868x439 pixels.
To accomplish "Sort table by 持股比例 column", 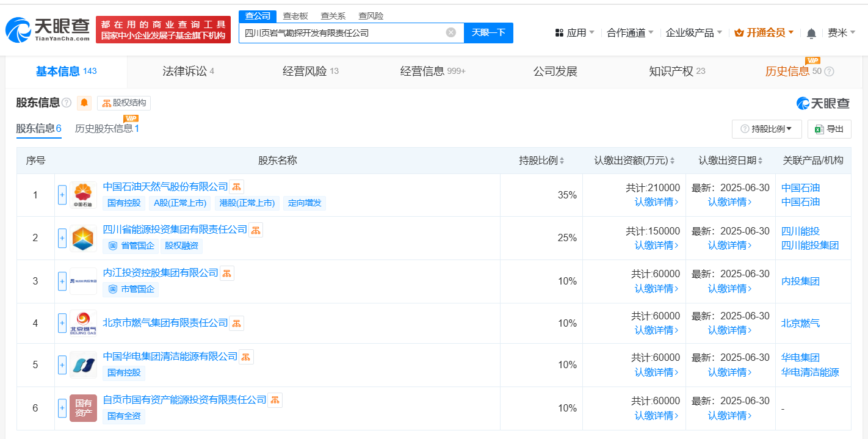I will click(x=541, y=161).
